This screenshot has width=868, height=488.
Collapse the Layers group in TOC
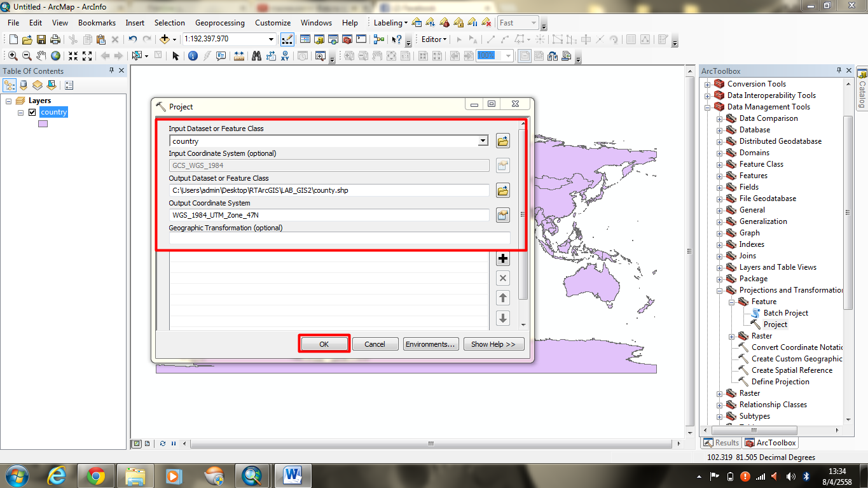tap(9, 101)
